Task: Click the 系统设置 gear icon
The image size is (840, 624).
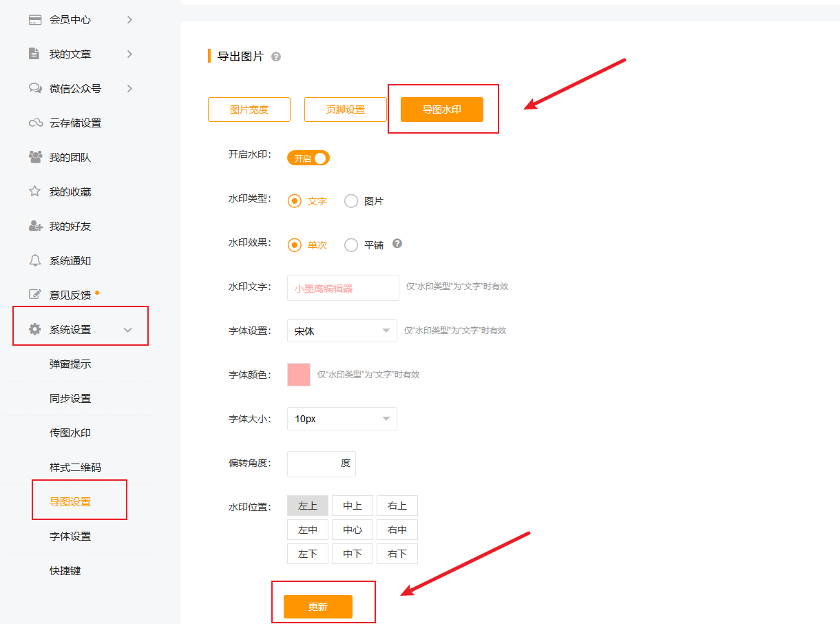Action: click(34, 329)
